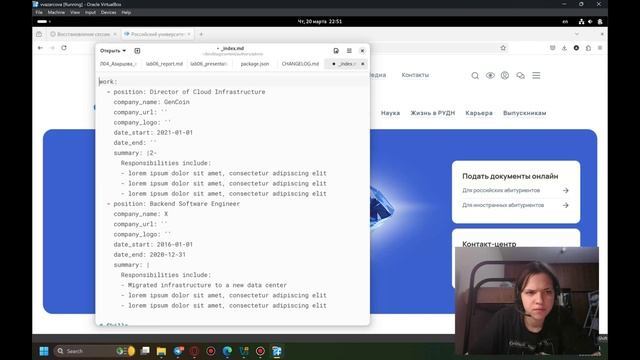Open VirtualBox View menu
640x360 pixels.
point(75,13)
